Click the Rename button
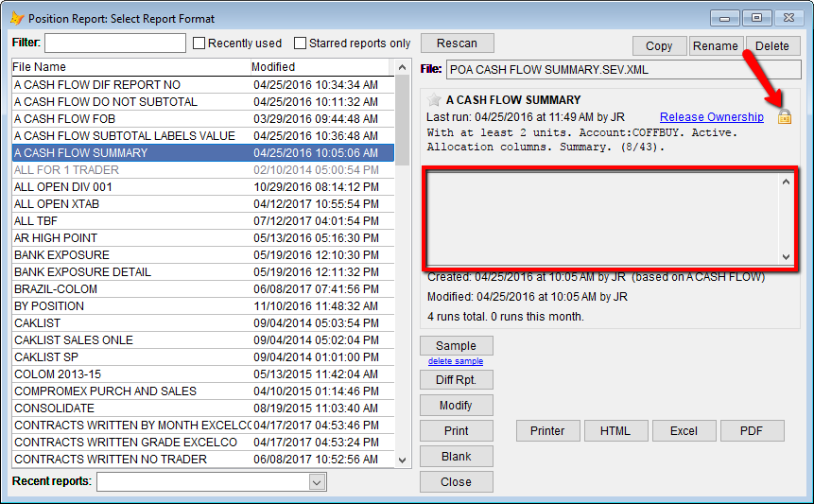 pyautogui.click(x=716, y=46)
